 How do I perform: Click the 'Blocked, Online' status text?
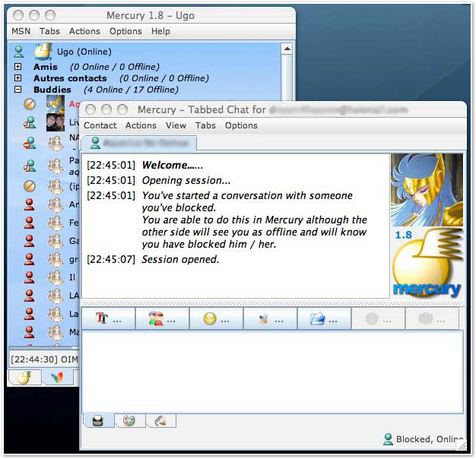(x=430, y=439)
